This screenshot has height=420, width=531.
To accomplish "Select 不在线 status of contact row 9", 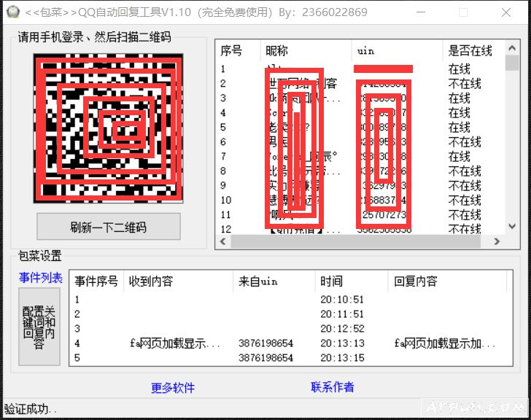I will coord(465,185).
